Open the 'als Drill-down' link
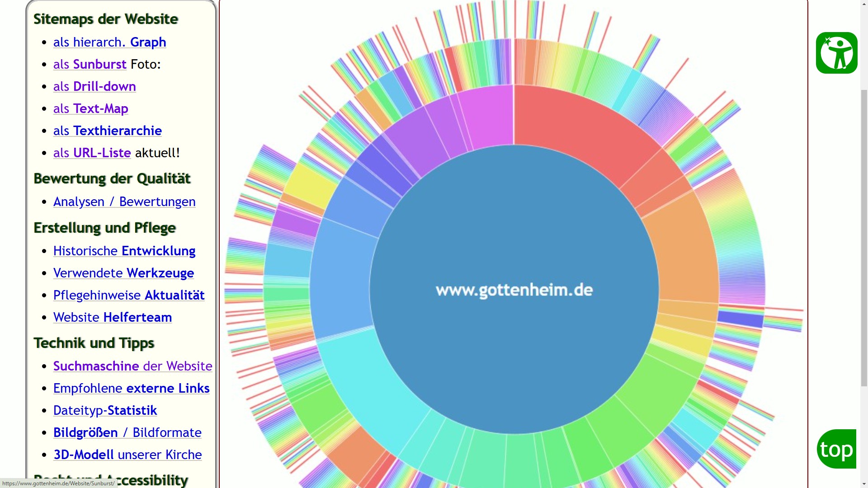Viewport: 868px width, 488px height. click(94, 86)
